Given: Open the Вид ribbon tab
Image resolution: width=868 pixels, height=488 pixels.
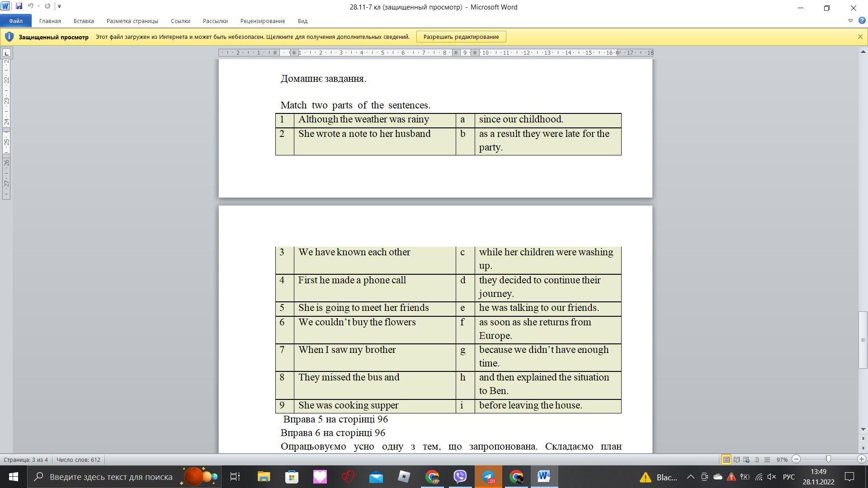Looking at the screenshot, I should [302, 21].
